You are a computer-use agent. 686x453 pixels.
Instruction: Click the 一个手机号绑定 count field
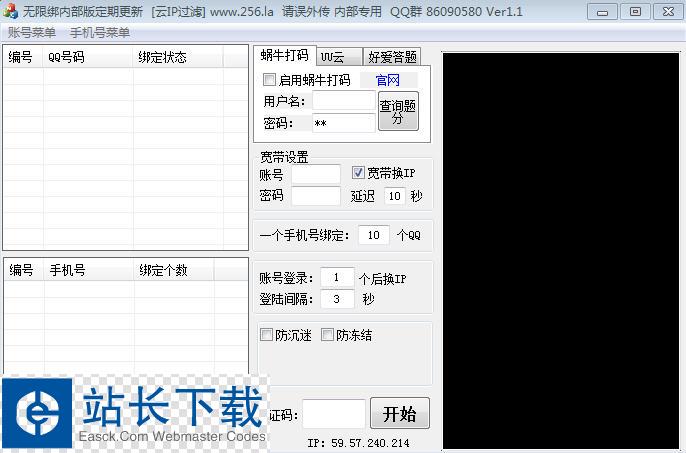(374, 235)
